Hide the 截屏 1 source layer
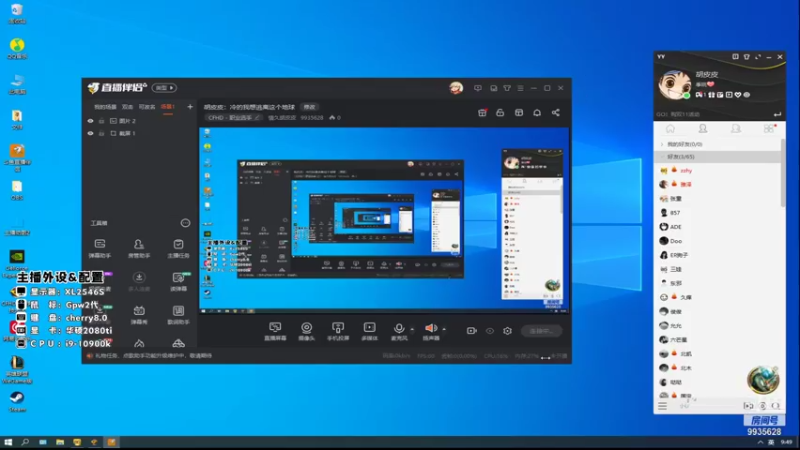 (90, 133)
